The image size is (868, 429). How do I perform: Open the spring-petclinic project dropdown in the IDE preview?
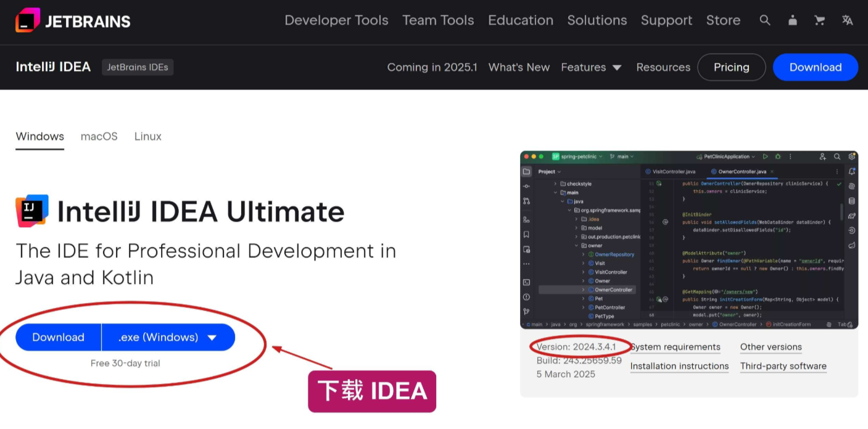pyautogui.click(x=577, y=157)
